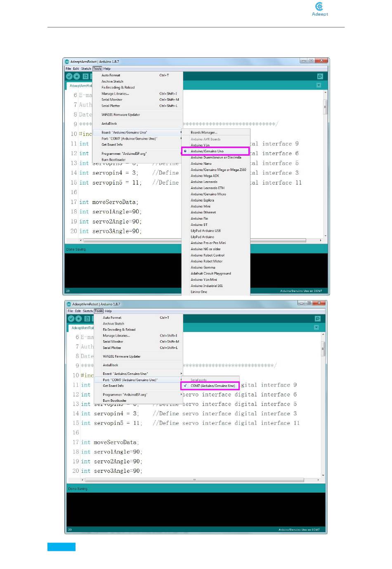Image resolution: width=392 pixels, height=569 pixels.
Task: Open the tab dropdown arrow in upper window
Action: pos(319,85)
